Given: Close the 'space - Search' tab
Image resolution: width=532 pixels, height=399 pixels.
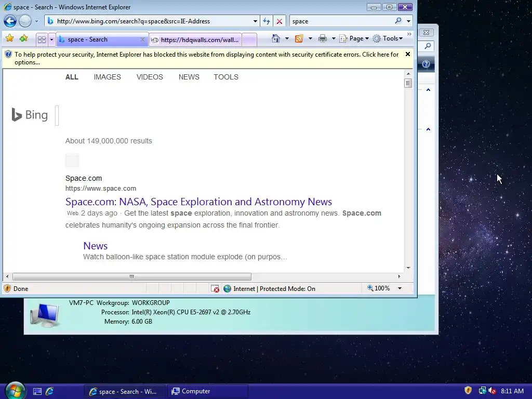Looking at the screenshot, I should point(143,39).
